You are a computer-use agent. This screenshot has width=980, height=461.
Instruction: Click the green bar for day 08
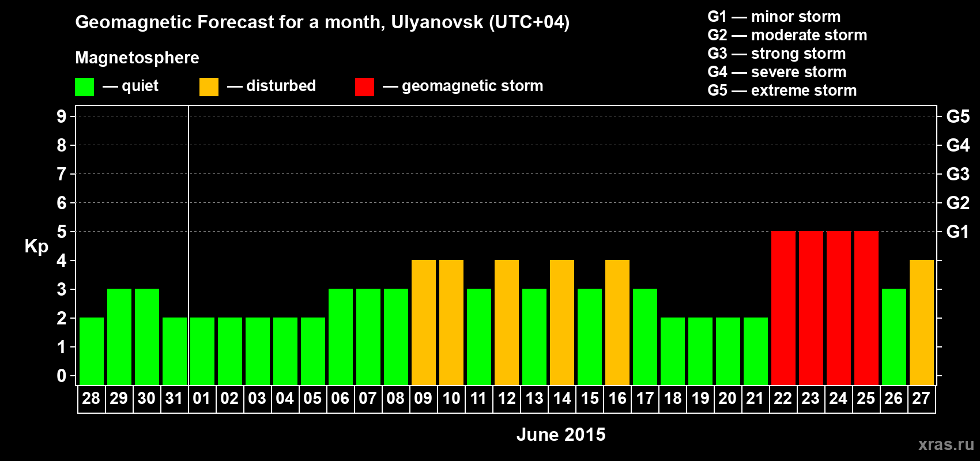[x=396, y=337]
